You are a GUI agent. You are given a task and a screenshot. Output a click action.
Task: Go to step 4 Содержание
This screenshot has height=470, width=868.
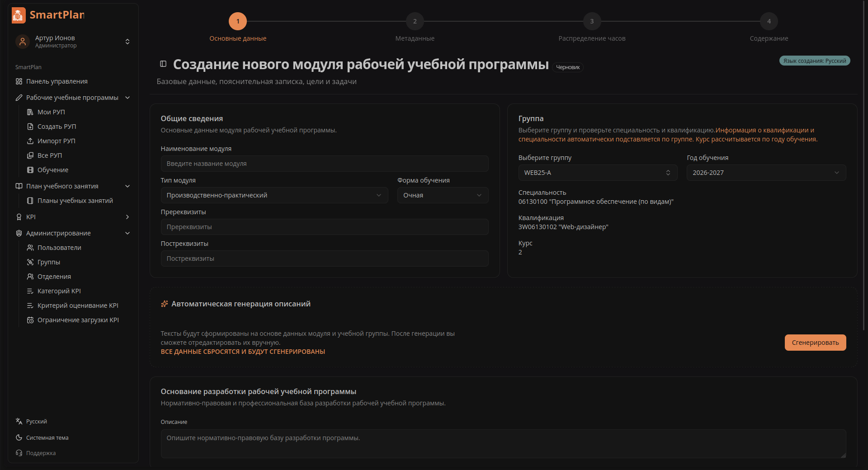[769, 21]
